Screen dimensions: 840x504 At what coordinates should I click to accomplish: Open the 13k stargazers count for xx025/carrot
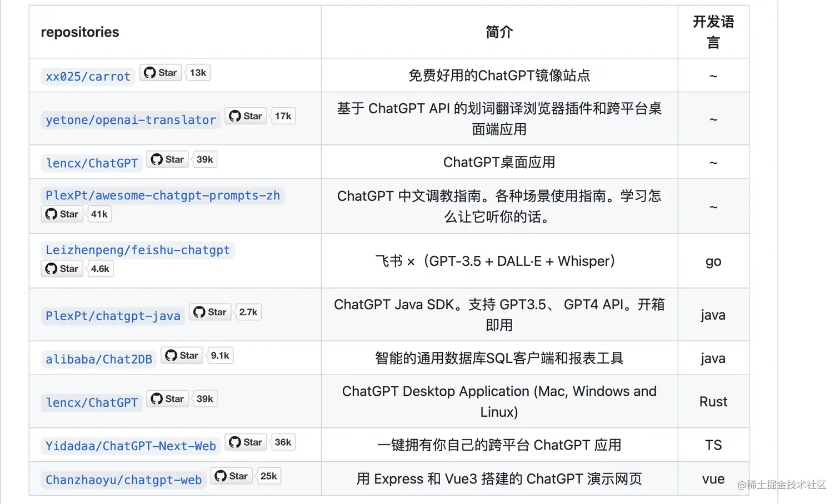tap(198, 73)
